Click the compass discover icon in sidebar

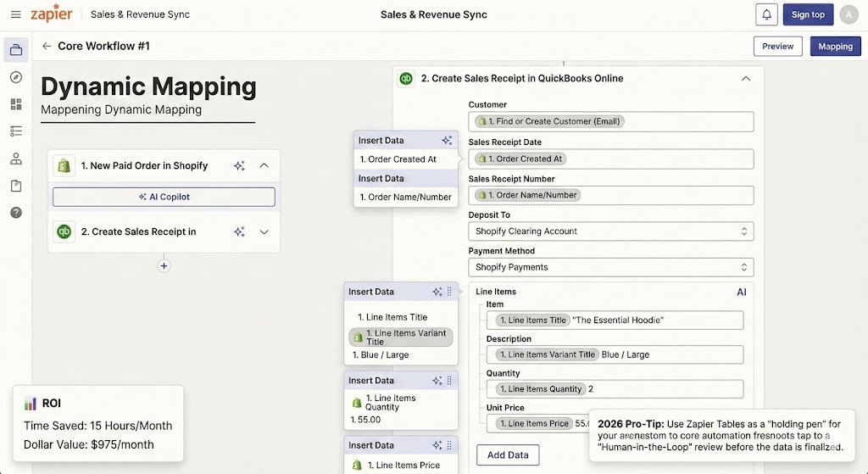click(16, 77)
